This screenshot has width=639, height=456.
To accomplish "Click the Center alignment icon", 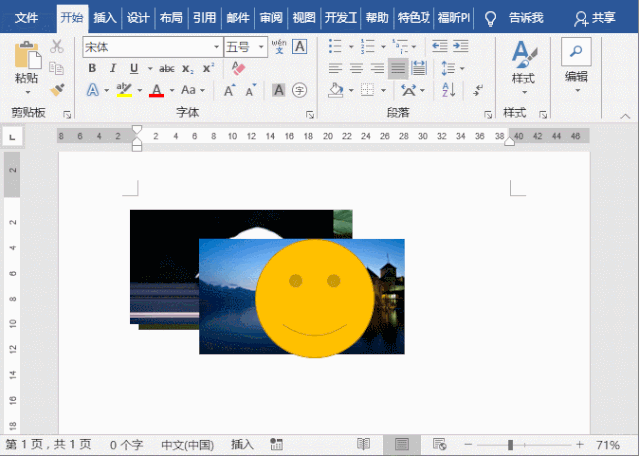I will point(357,68).
